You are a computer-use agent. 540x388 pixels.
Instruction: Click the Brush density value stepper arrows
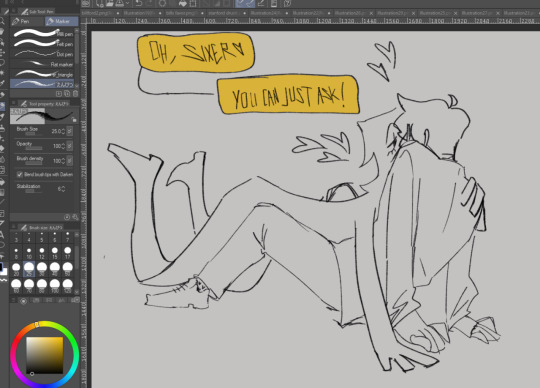tap(63, 161)
